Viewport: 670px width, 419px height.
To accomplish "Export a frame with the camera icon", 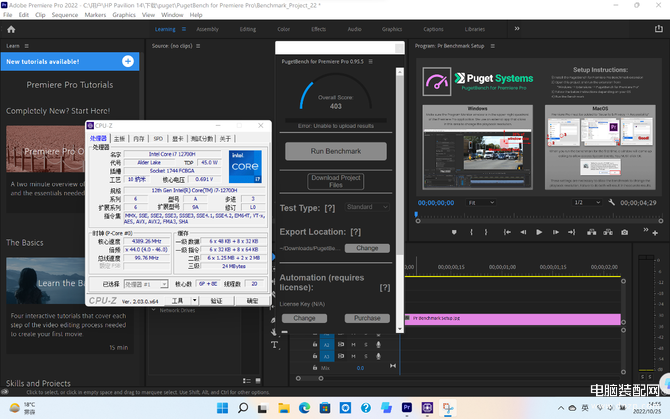I will click(625, 232).
